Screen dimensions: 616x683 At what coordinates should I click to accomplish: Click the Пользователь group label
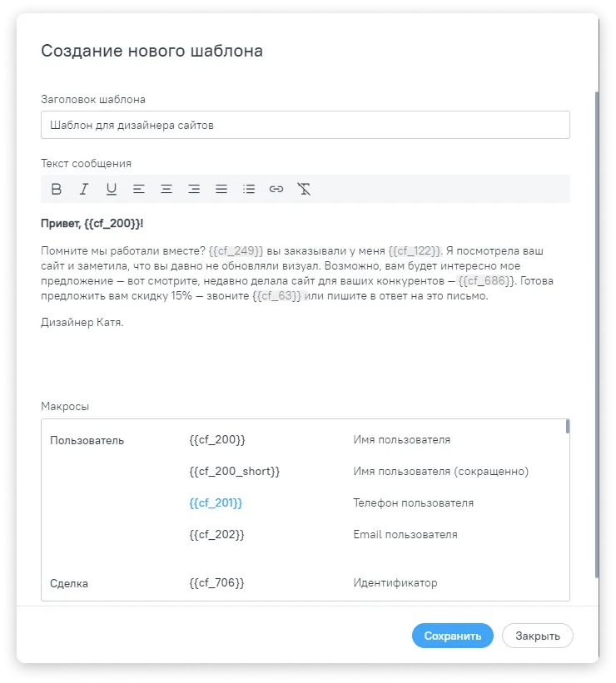coord(87,440)
